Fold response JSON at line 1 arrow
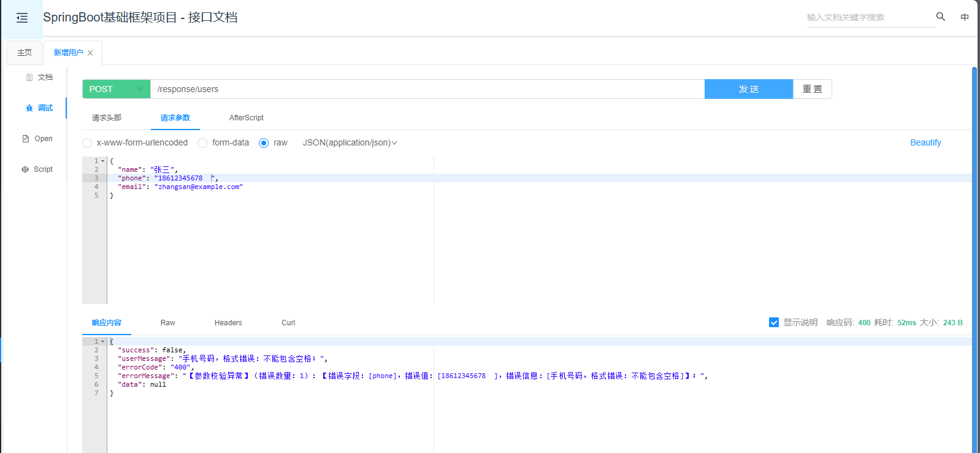Screen dimensions: 980x453 103,341
